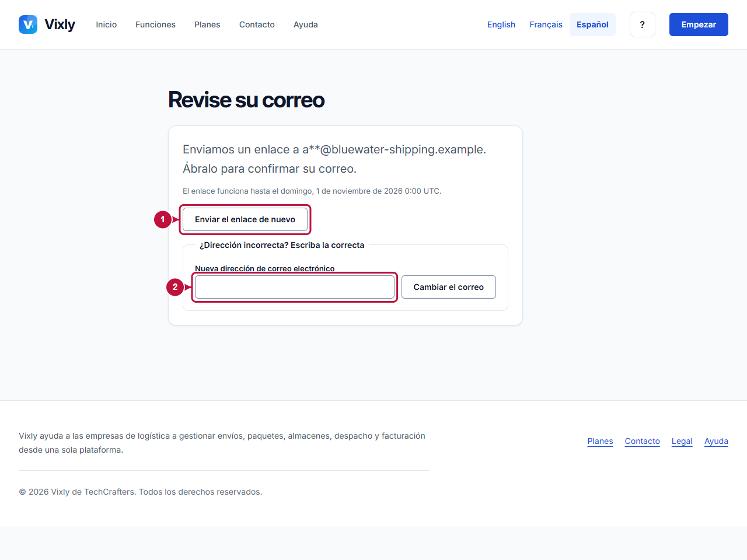The width and height of the screenshot is (747, 560).
Task: Open the Ayuda footer link
Action: tap(716, 441)
